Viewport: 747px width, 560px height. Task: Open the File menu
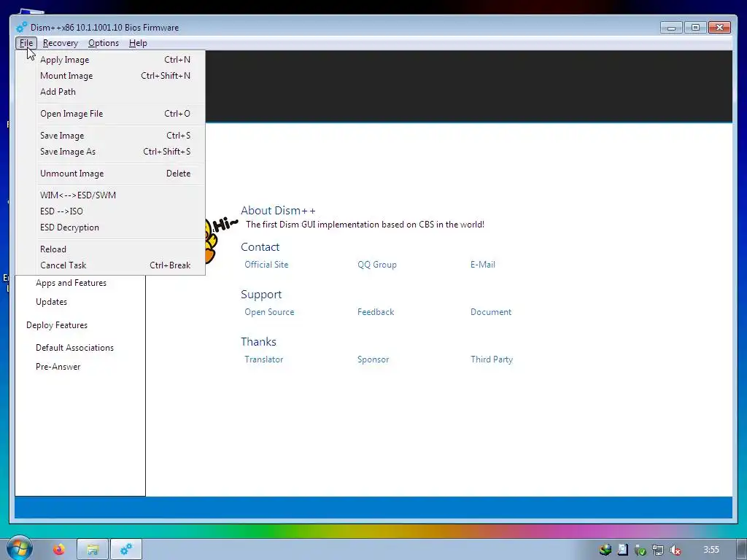[26, 43]
